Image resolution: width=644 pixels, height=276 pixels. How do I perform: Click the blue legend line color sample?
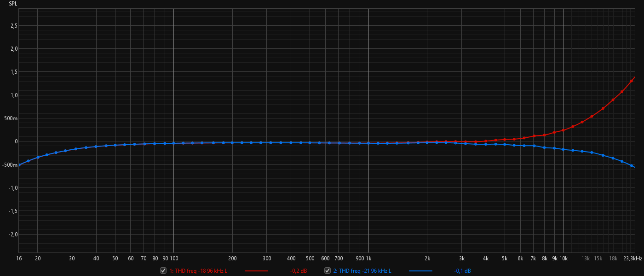[420, 271]
